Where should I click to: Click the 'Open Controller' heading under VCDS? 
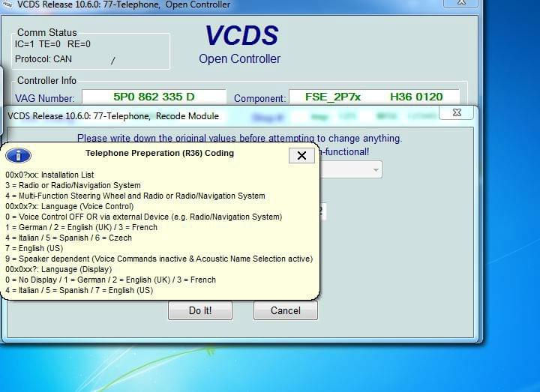pyautogui.click(x=240, y=59)
